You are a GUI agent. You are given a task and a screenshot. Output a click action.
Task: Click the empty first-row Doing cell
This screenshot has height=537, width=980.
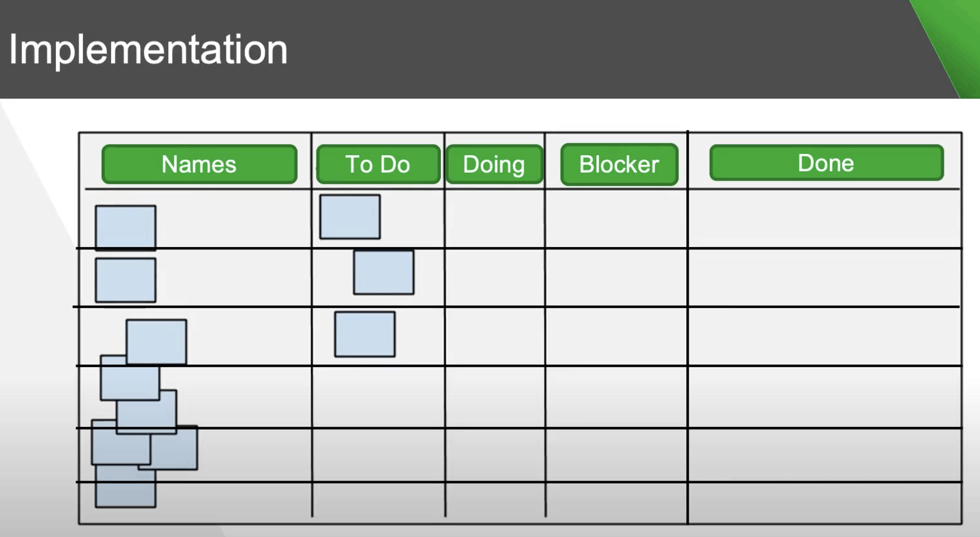(x=495, y=218)
